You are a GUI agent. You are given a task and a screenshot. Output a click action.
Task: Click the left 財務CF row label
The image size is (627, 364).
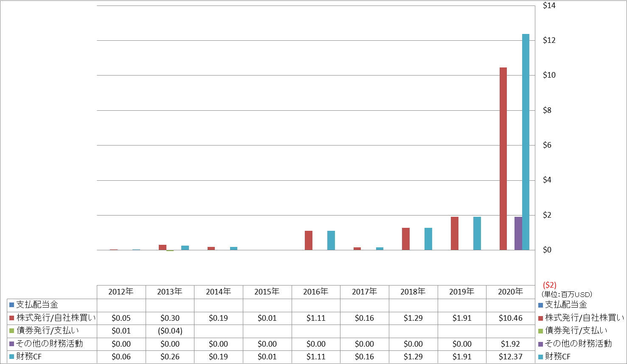click(29, 356)
